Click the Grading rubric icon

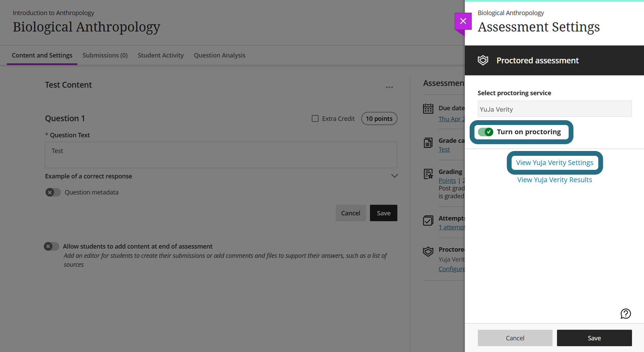tap(428, 174)
